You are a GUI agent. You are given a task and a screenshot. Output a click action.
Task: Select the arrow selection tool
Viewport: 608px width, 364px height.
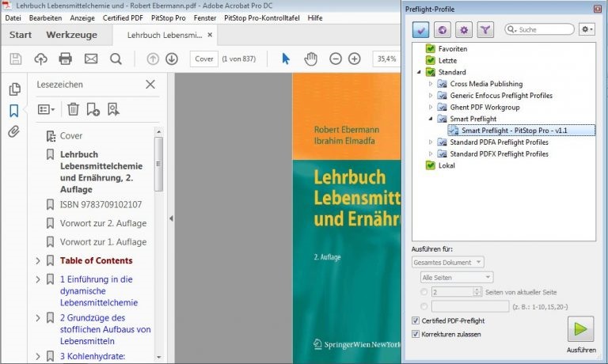coord(286,59)
